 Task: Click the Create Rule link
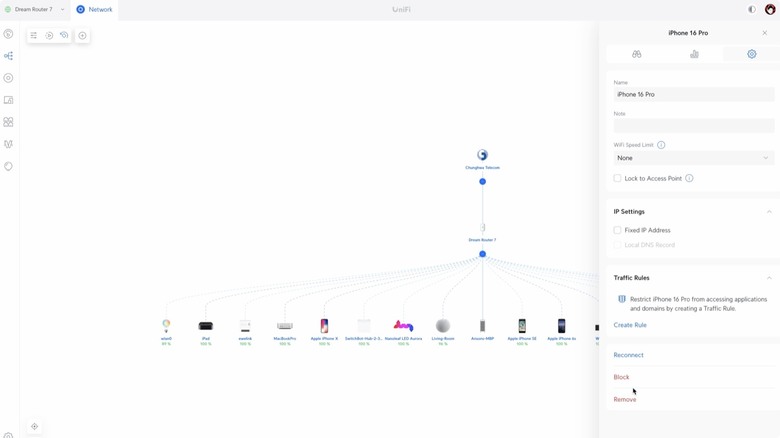(630, 325)
